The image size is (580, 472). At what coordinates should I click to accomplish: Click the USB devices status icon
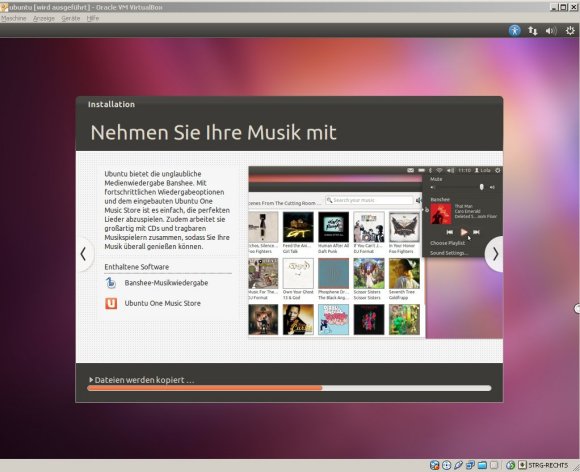tap(458, 465)
